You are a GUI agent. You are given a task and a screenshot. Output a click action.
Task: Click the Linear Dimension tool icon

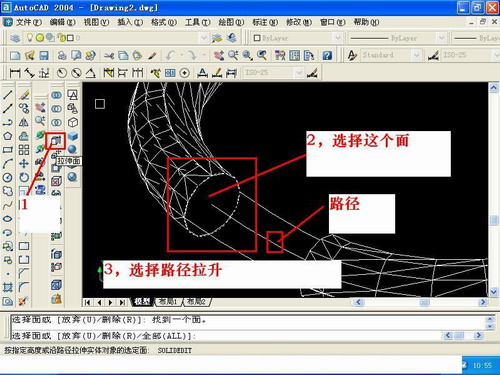pos(15,73)
